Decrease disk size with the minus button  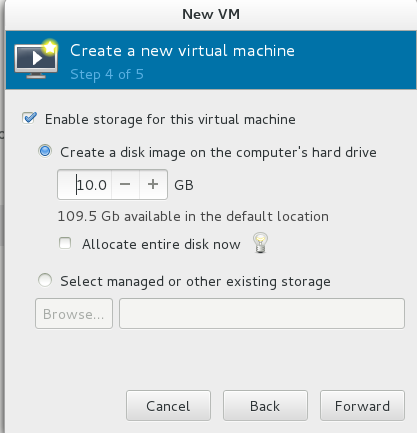[125, 184]
